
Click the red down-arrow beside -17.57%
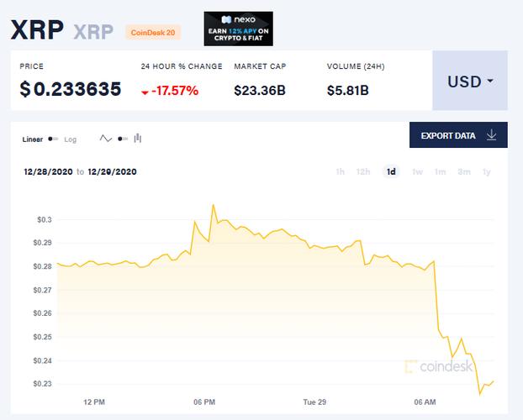(145, 92)
